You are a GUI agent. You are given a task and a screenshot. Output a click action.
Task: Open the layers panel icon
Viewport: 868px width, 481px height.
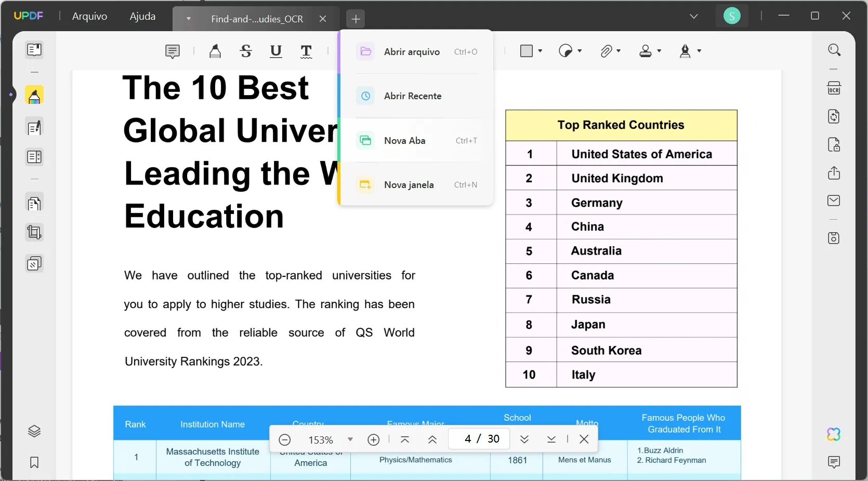click(x=34, y=431)
